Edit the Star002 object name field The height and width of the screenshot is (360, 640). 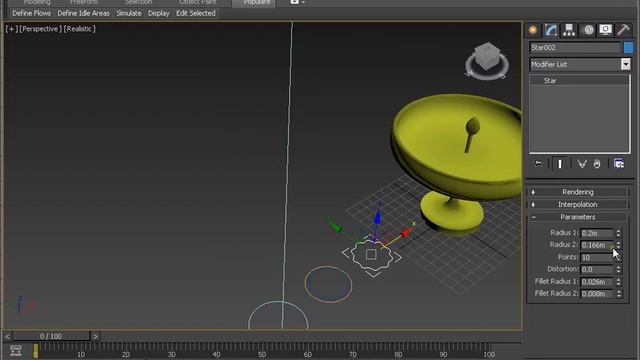pos(575,47)
